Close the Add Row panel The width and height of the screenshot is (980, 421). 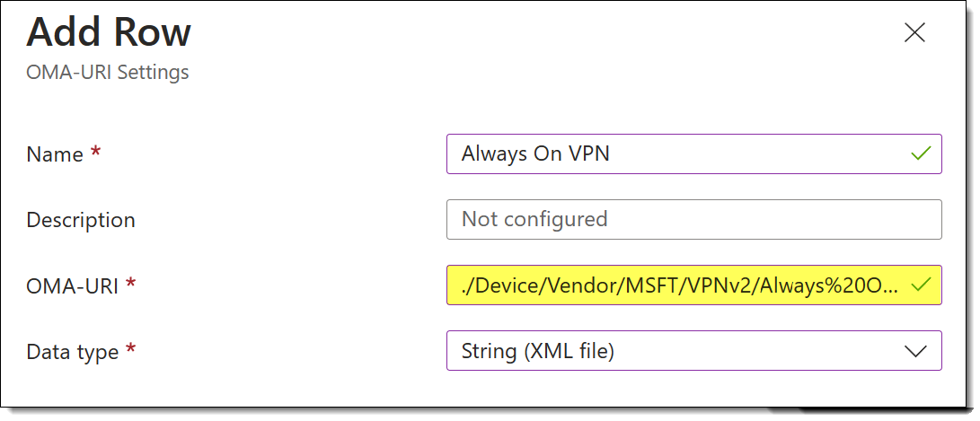914,33
